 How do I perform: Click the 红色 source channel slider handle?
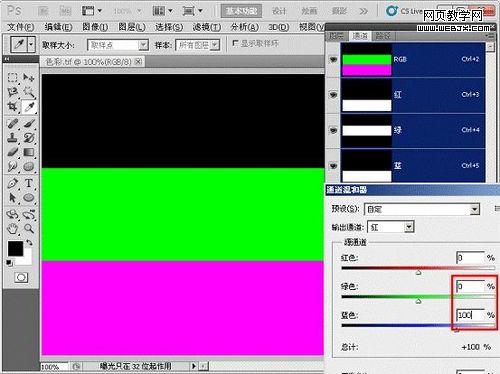click(418, 272)
